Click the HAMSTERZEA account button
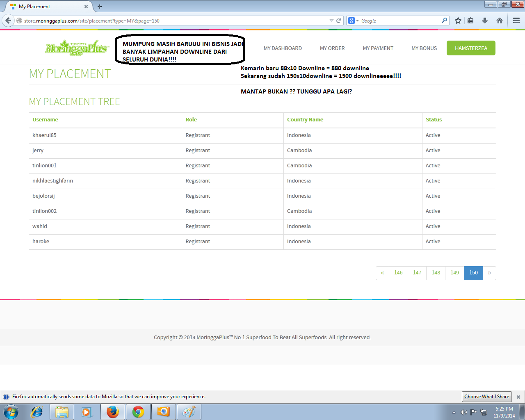 pos(471,48)
